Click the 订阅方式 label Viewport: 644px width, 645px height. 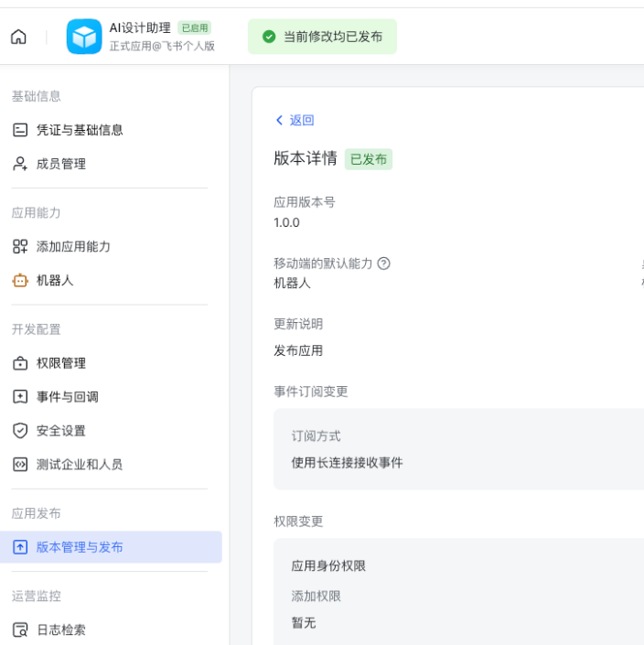(316, 436)
